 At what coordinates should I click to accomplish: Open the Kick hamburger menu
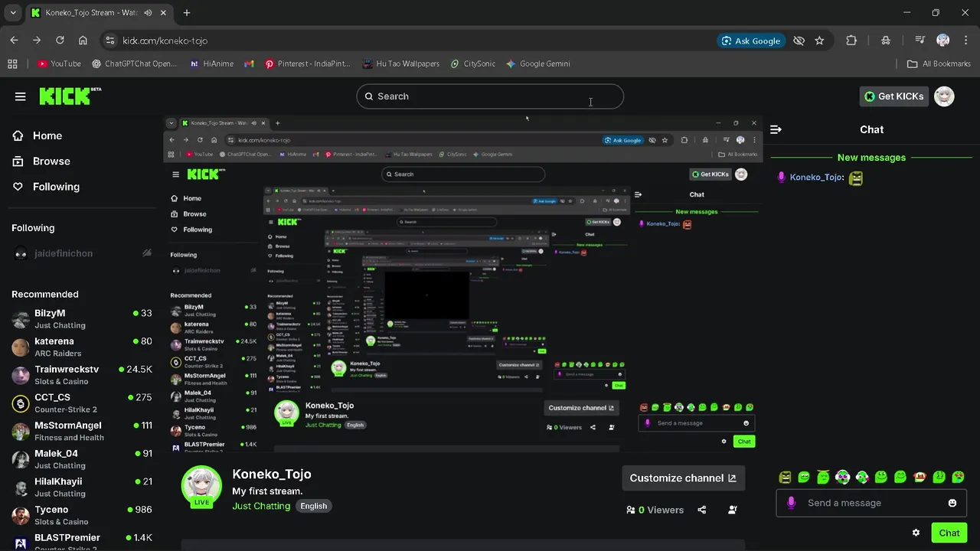pyautogui.click(x=20, y=96)
